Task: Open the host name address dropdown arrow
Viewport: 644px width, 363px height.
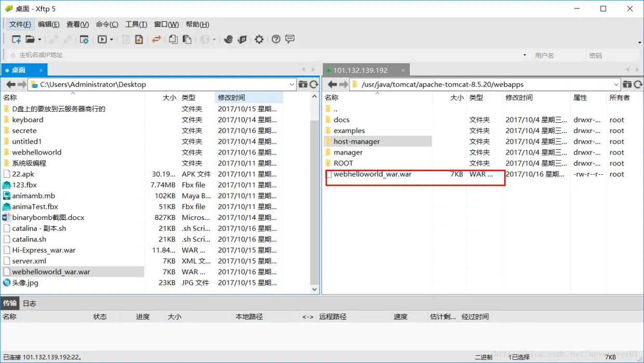Action: click(525, 55)
